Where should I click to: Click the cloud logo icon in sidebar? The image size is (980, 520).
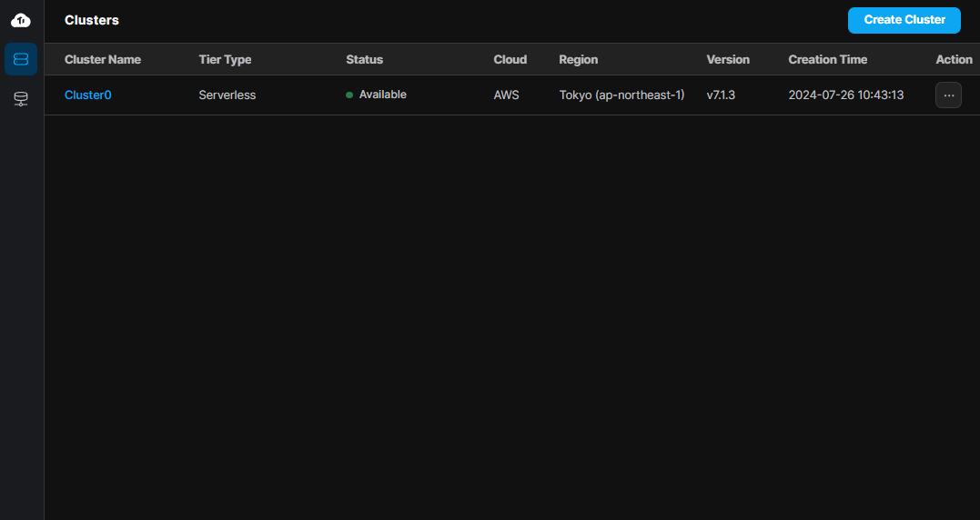[x=21, y=21]
